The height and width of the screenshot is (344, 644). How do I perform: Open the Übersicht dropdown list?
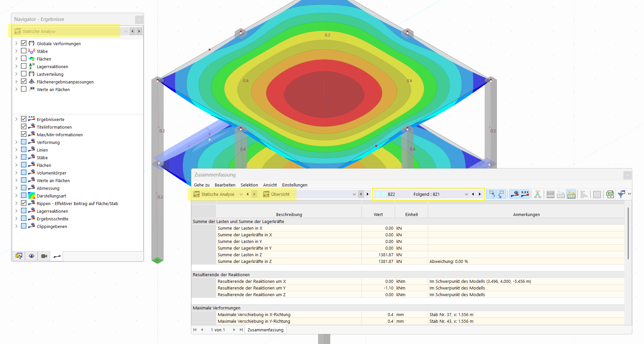click(354, 194)
